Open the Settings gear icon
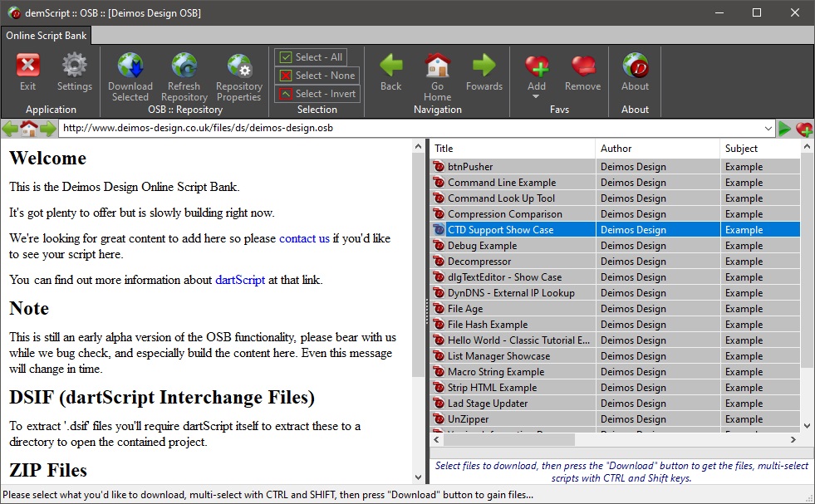 click(x=74, y=65)
